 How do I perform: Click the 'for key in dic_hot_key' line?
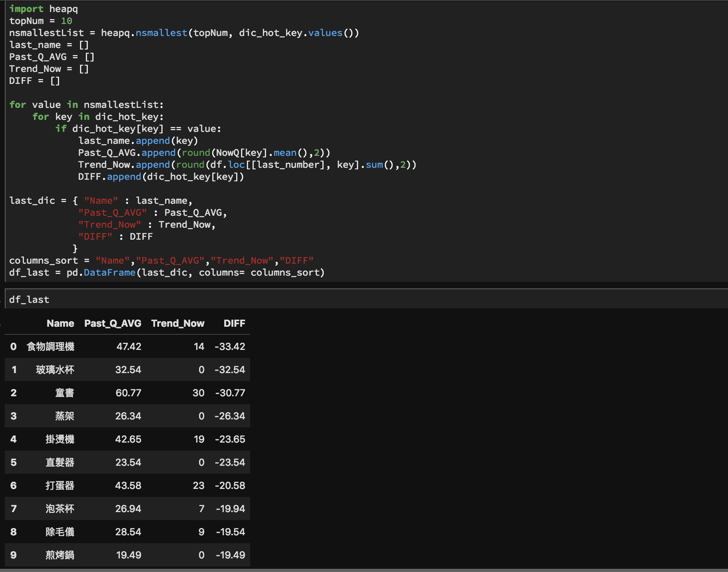tap(98, 117)
